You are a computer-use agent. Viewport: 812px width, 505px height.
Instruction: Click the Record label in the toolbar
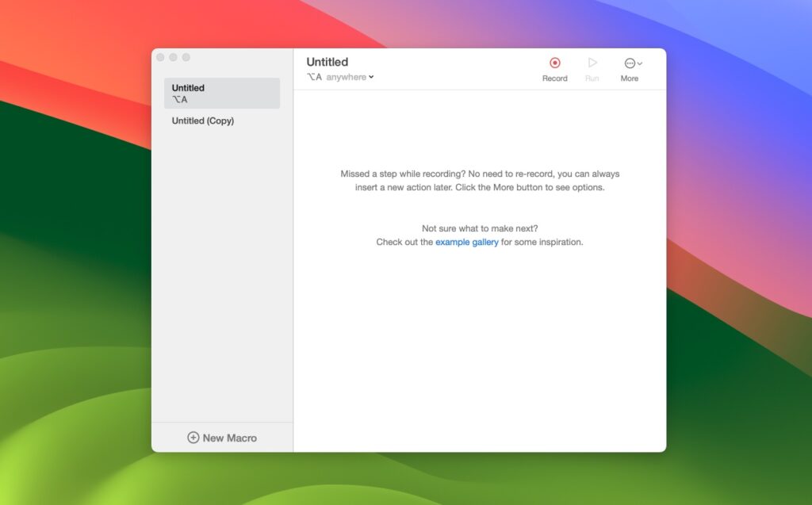pyautogui.click(x=554, y=78)
